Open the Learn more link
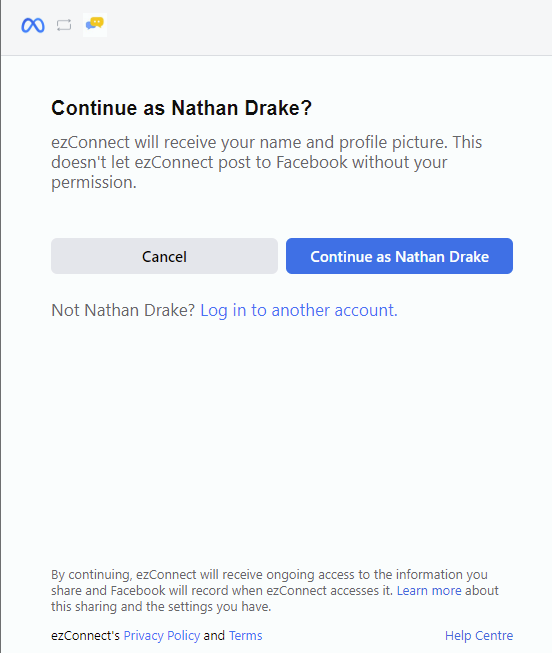This screenshot has width=552, height=653. click(x=429, y=591)
